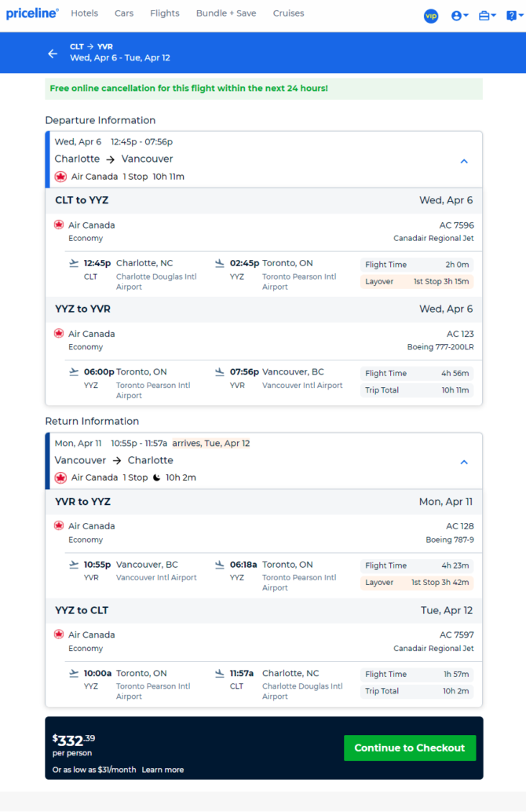Open the Cruises page
The width and height of the screenshot is (526, 812).
pyautogui.click(x=288, y=13)
